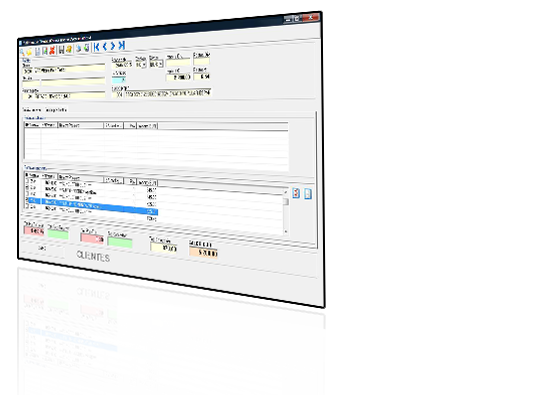Click the light blue field in the header
This screenshot has width=540, height=395.
(x=118, y=80)
